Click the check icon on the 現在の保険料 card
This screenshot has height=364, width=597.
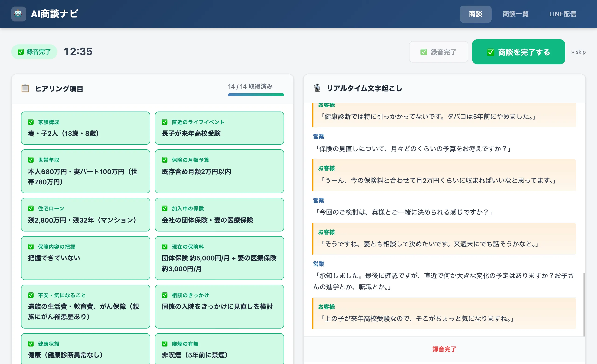tap(165, 247)
